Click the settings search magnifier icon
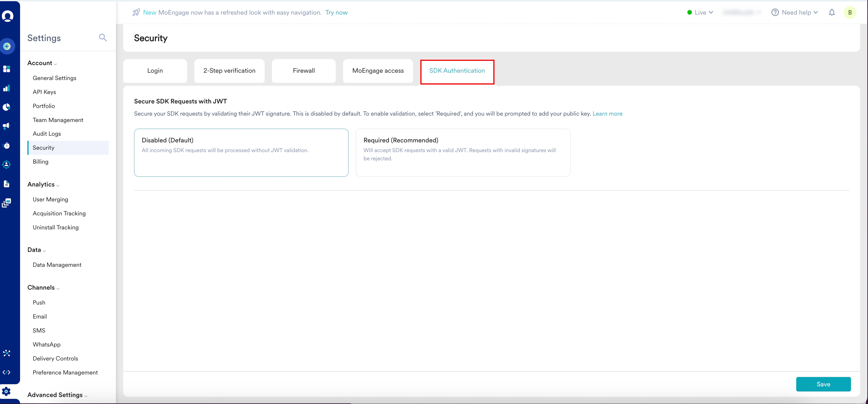 tap(103, 38)
